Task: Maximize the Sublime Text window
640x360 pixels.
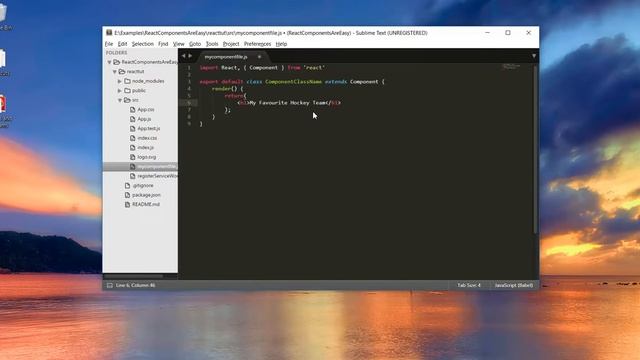Action: 508,33
